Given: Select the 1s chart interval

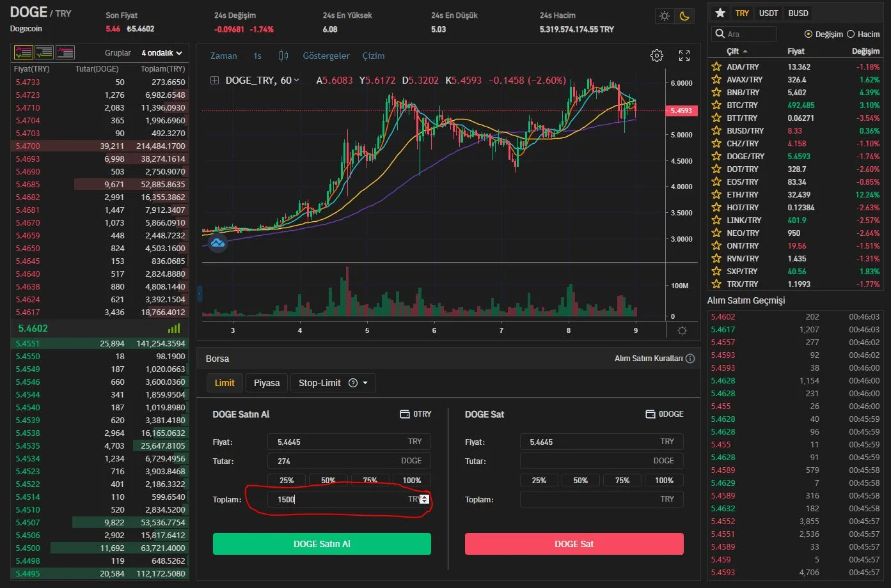Looking at the screenshot, I should click(257, 56).
